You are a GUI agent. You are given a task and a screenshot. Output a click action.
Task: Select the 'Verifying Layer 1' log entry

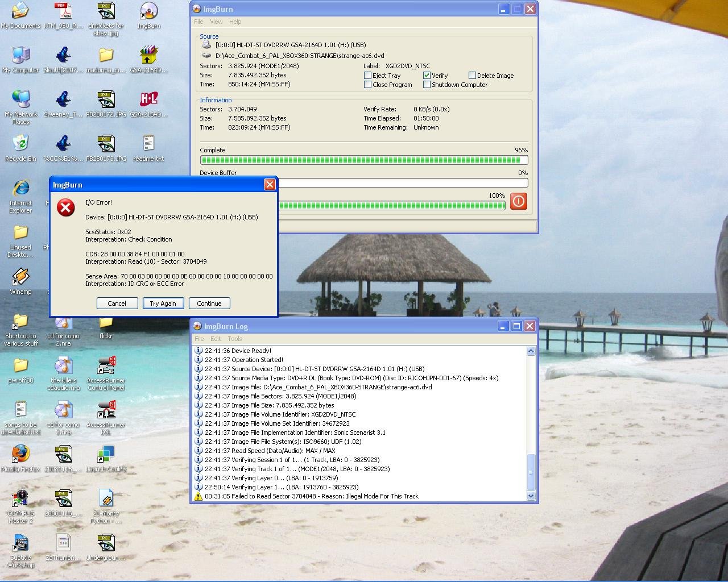(282, 487)
